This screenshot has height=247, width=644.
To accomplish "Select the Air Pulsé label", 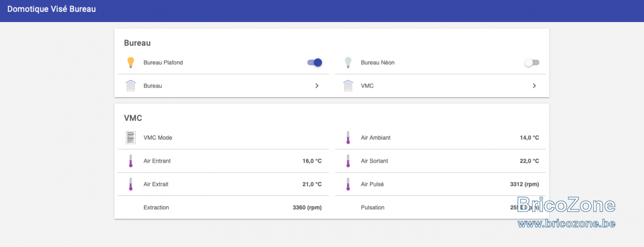I will coord(372,184).
